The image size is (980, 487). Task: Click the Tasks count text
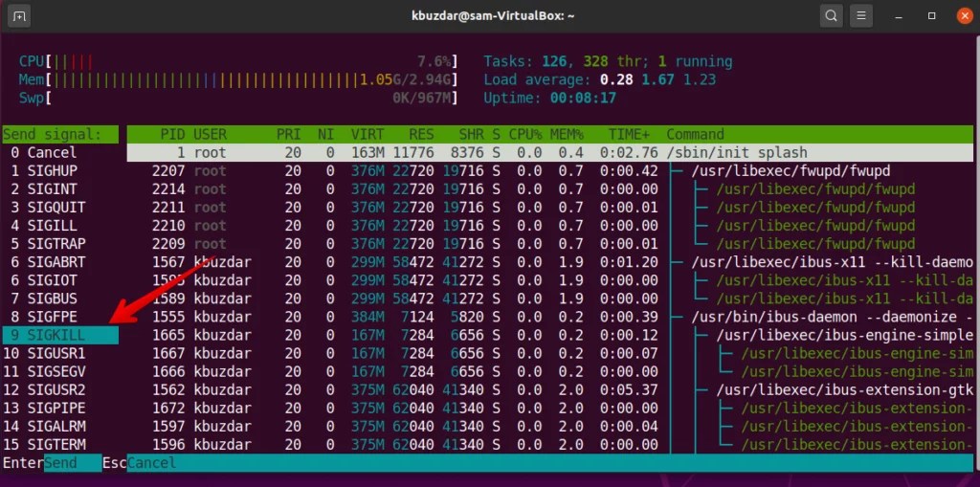point(608,61)
